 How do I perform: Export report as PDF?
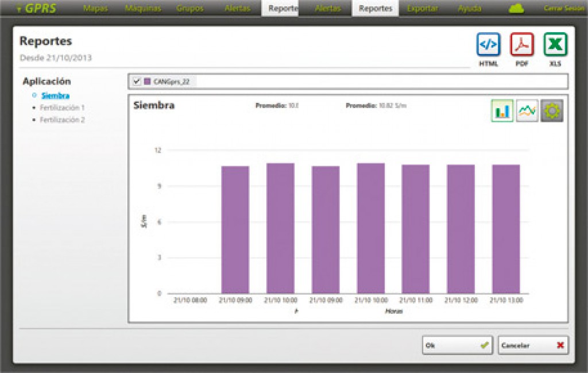[x=521, y=45]
